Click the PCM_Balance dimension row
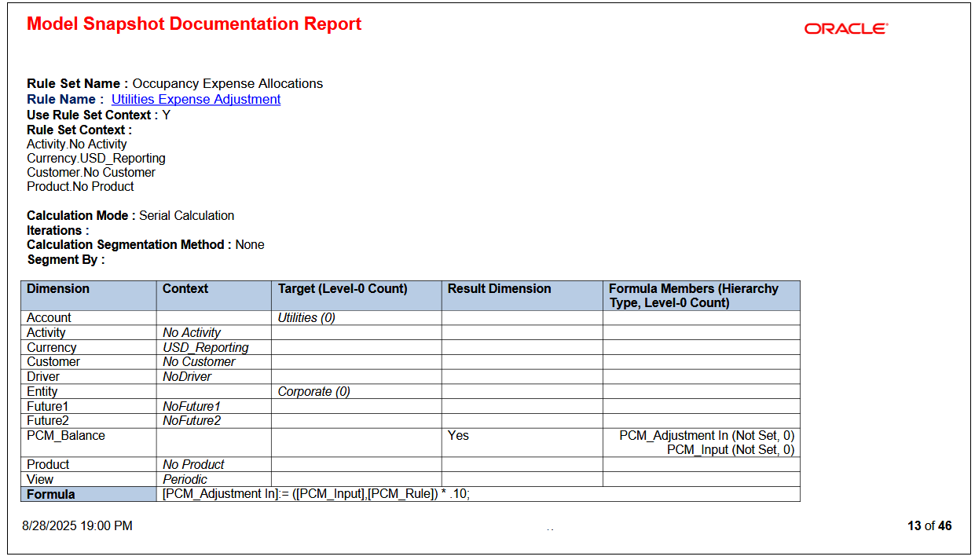The image size is (975, 560). pyautogui.click(x=60, y=435)
